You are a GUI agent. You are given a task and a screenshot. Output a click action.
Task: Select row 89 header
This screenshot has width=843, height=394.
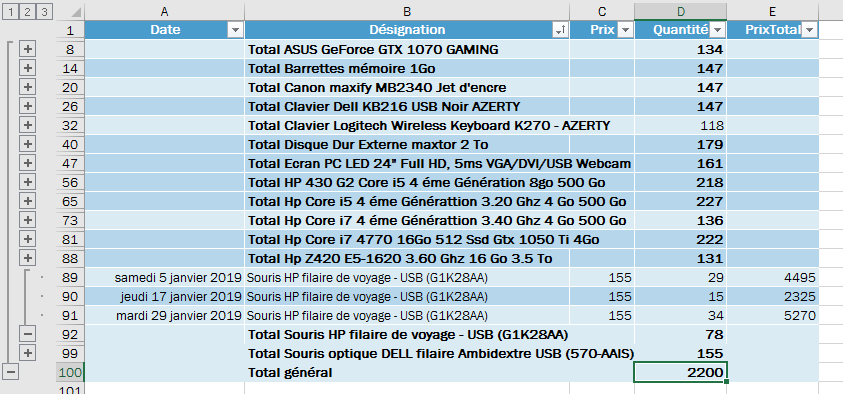click(70, 277)
